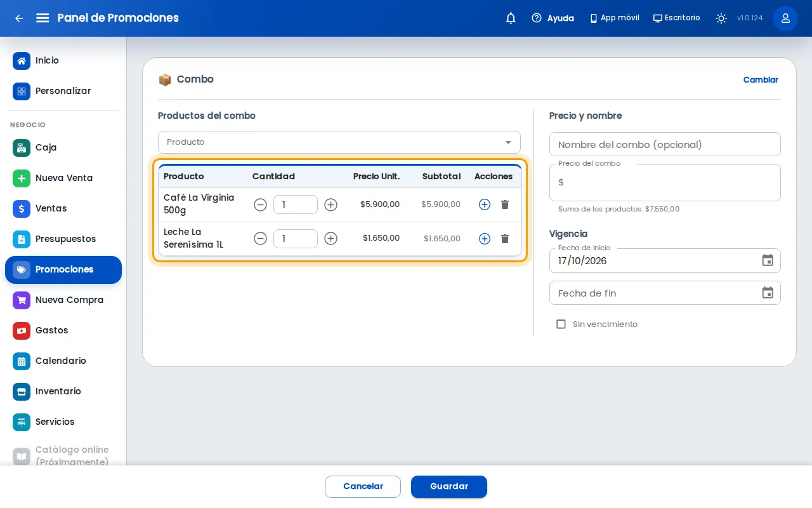Open Inventario in sidebar

63,392
